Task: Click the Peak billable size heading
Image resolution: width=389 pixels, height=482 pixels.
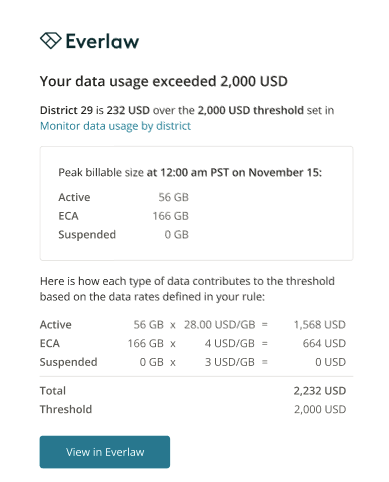Action: point(190,172)
